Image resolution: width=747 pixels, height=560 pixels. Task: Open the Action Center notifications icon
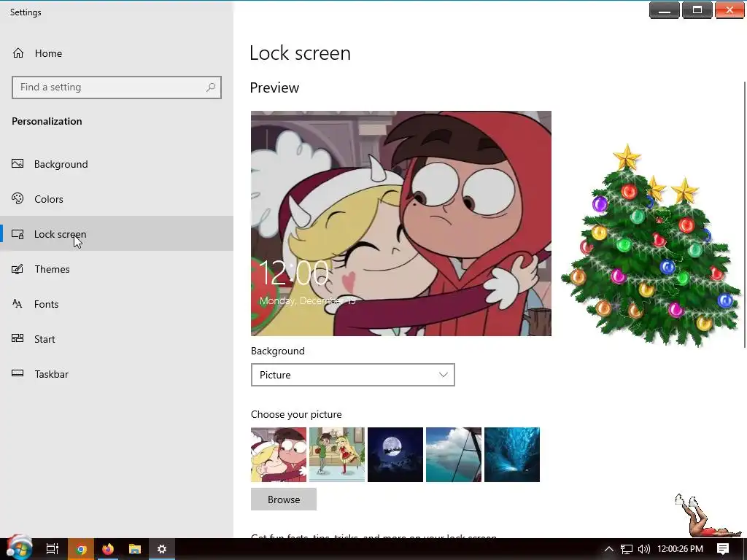coord(723,549)
